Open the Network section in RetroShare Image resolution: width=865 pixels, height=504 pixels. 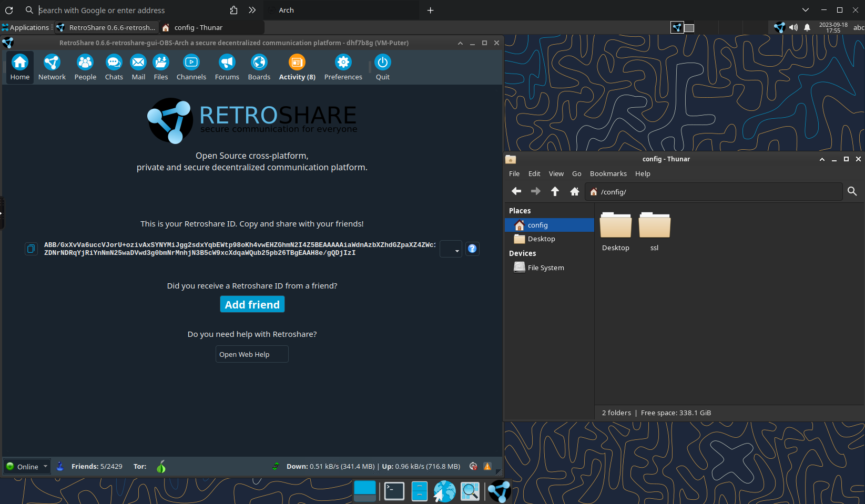[x=52, y=67]
